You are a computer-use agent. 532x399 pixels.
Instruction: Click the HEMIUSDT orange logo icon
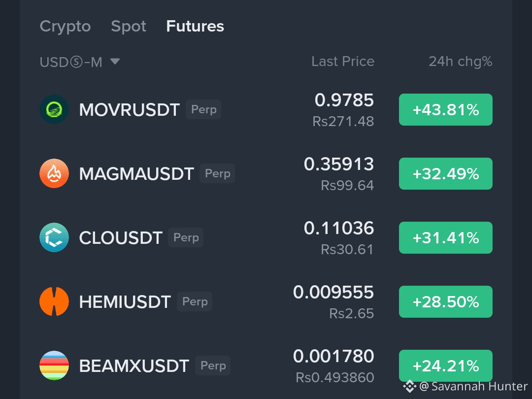[x=54, y=301]
